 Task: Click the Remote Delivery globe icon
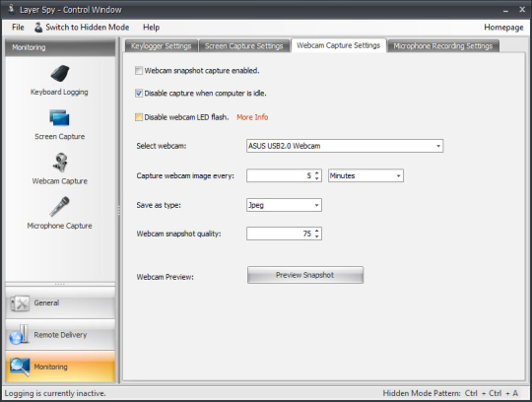click(19, 335)
